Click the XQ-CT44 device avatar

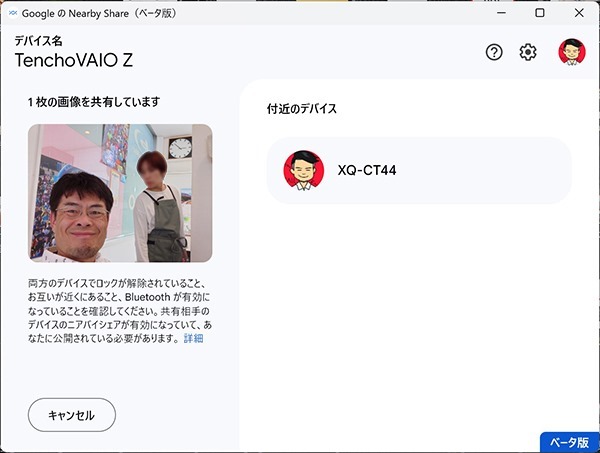pos(304,170)
